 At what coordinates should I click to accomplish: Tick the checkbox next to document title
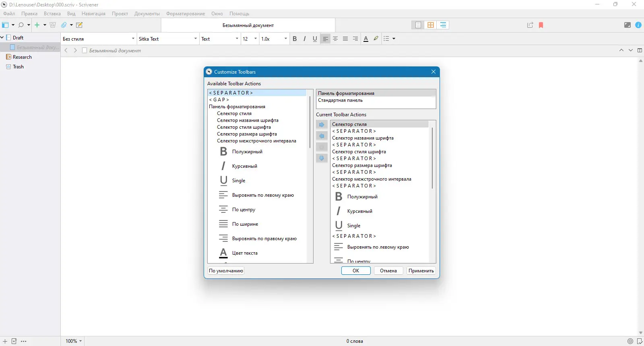point(85,51)
